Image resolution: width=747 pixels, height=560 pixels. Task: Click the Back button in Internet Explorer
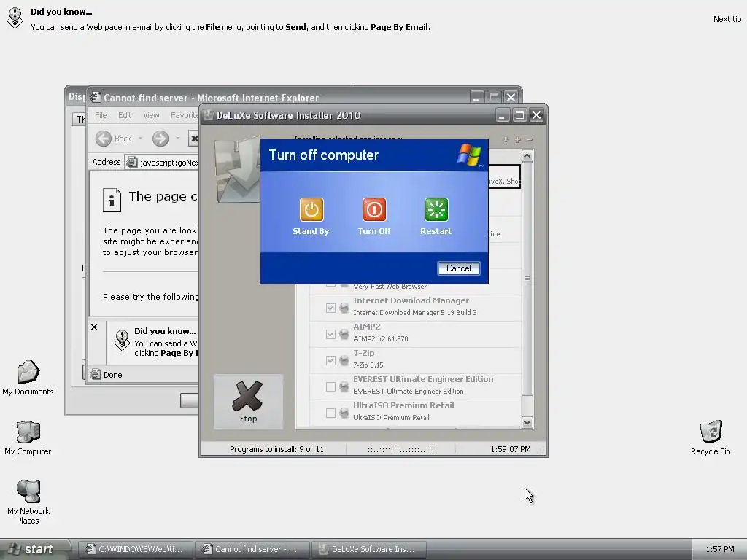[113, 139]
